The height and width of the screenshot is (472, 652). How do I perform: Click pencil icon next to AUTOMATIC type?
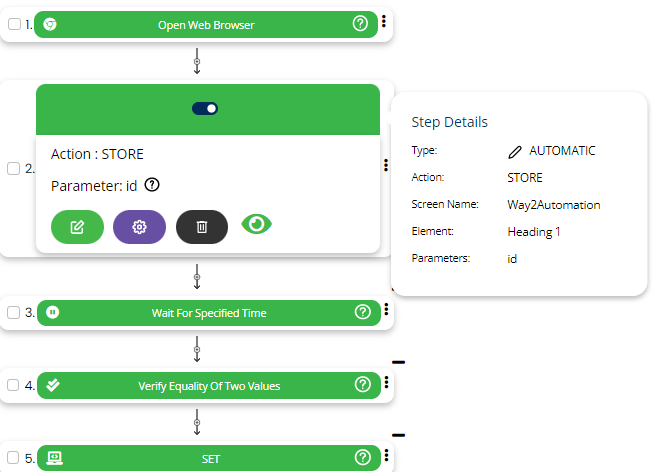[515, 151]
